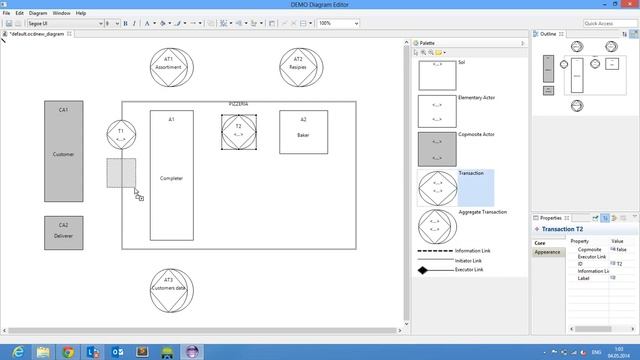Open Outlook from the taskbar

pyautogui.click(x=118, y=352)
